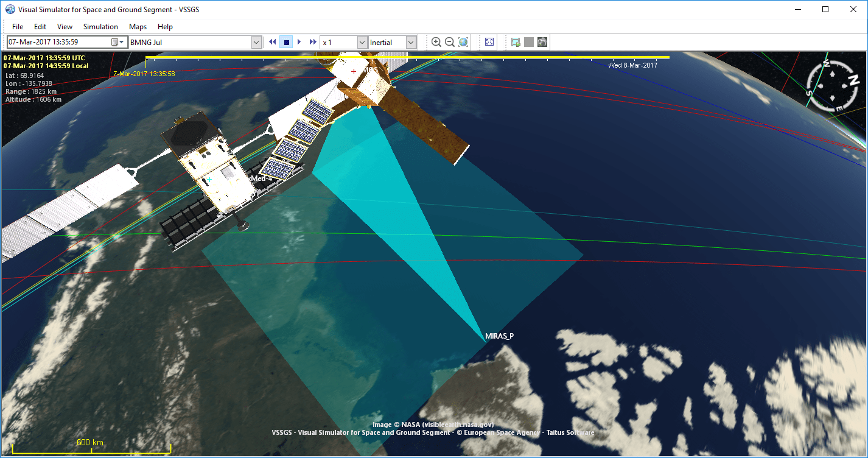Click the zoom out magnifier icon

click(x=450, y=42)
